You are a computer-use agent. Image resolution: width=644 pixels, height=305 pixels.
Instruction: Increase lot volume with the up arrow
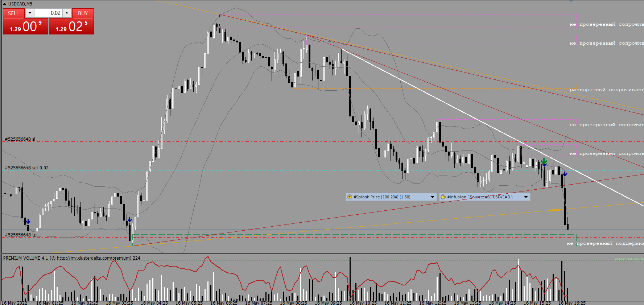pos(67,13)
